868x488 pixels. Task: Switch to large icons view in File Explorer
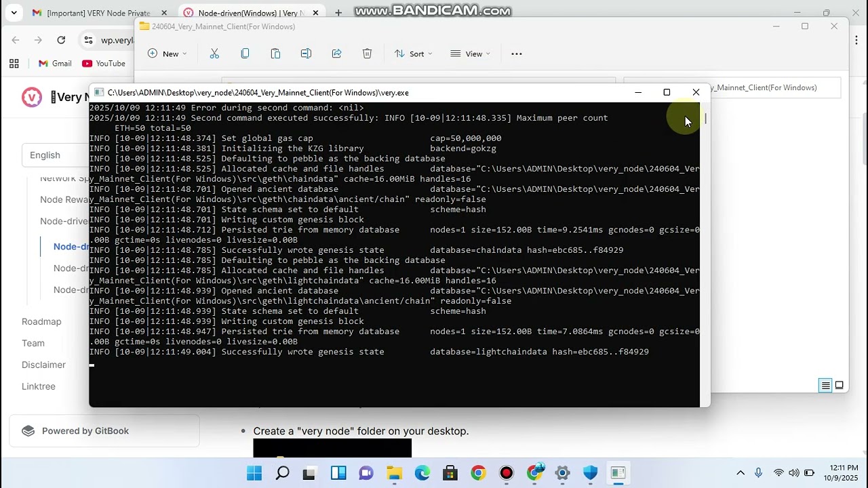(x=839, y=385)
